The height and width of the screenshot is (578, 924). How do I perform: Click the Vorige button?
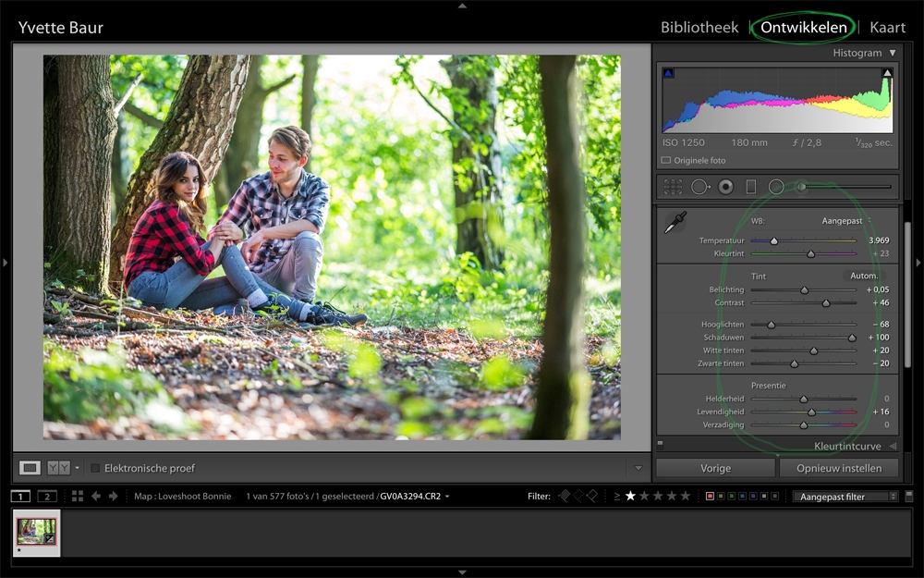click(x=714, y=467)
